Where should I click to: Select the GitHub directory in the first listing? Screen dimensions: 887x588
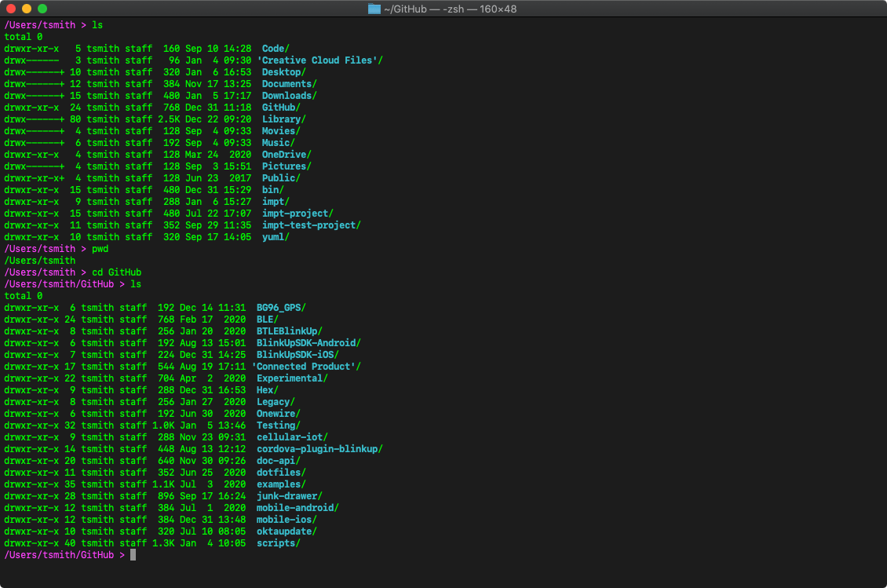[x=280, y=107]
